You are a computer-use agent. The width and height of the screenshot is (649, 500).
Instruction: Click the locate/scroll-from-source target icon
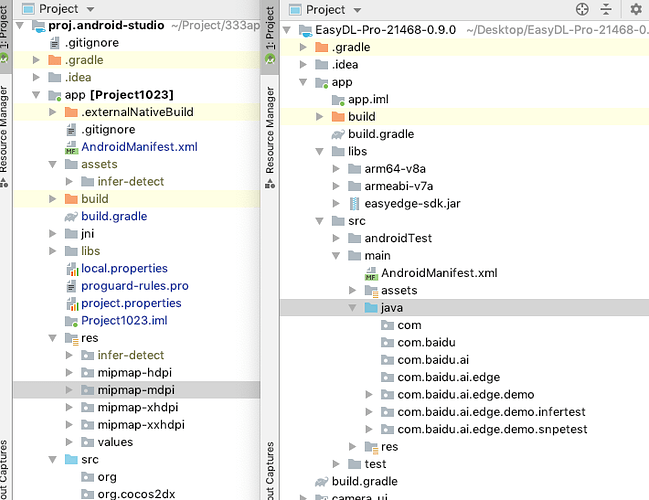[x=582, y=9]
